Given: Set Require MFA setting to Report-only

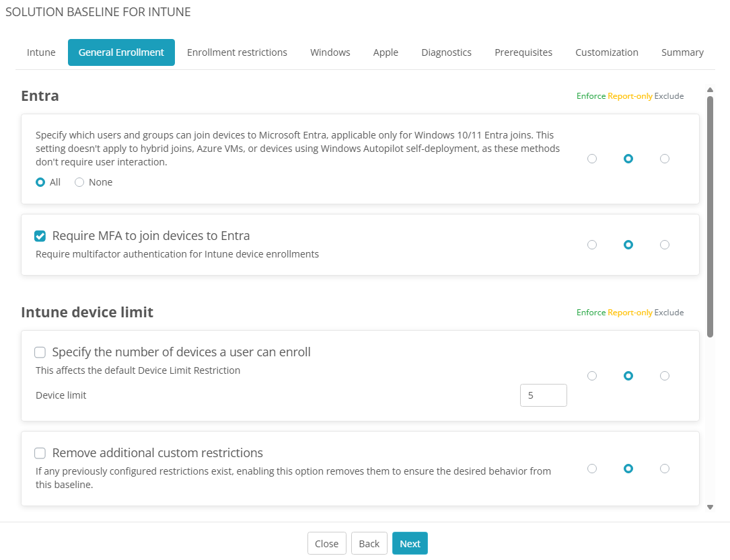Looking at the screenshot, I should (628, 245).
